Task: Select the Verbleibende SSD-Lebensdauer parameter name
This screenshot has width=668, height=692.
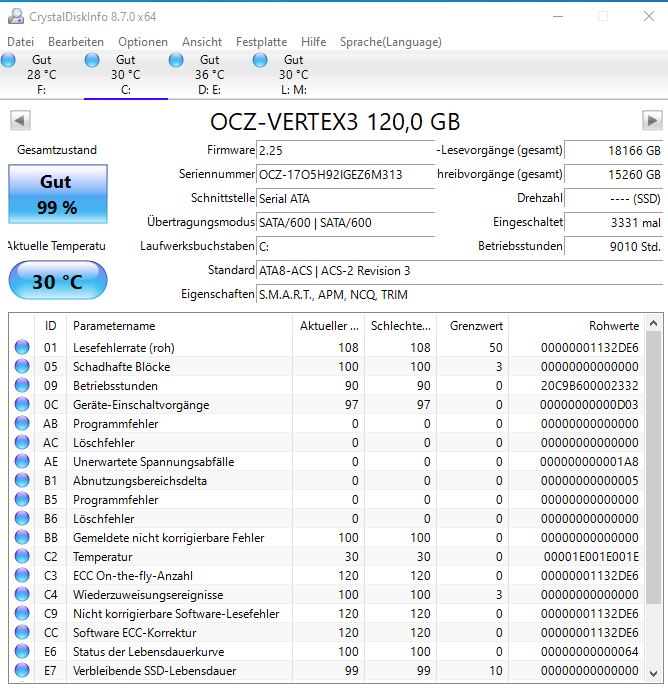Action: click(155, 671)
